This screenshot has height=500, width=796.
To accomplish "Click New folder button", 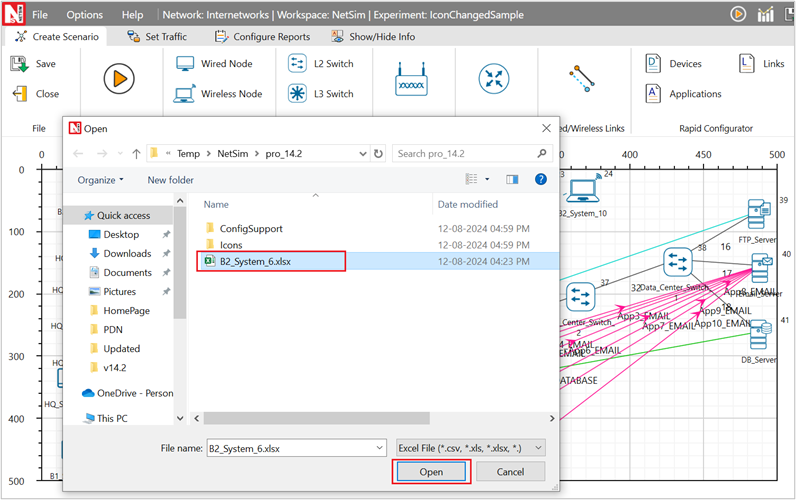I will pos(171,180).
